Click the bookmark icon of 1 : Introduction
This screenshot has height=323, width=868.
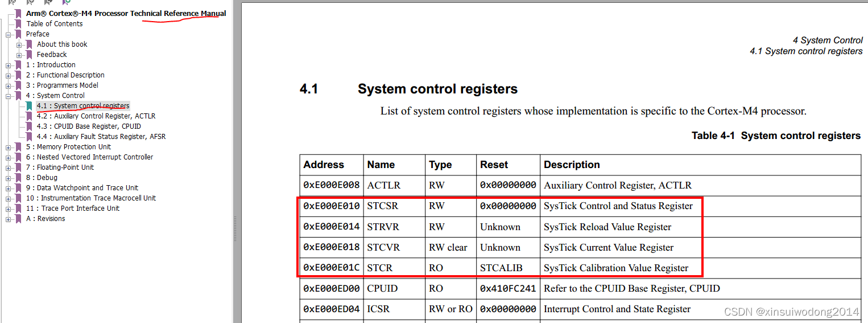point(19,65)
